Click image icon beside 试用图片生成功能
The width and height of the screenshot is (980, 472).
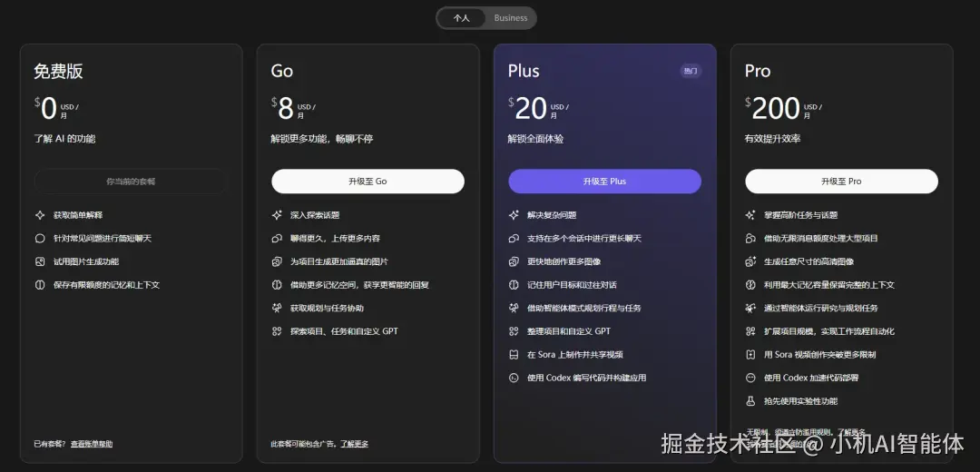[40, 261]
